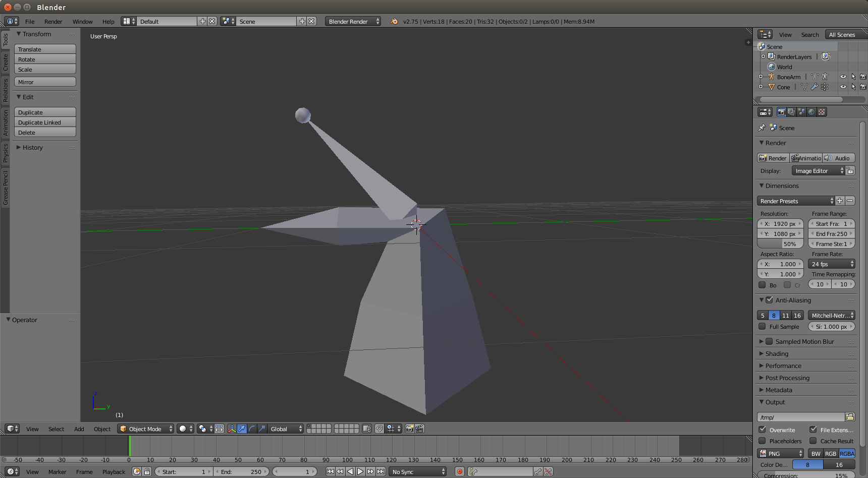868x478 pixels.
Task: Open the Blender Render engine dropdown
Action: pos(353,21)
